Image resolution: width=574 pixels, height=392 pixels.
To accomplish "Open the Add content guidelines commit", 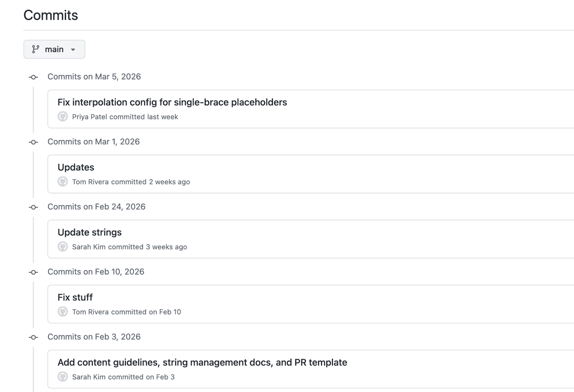I will pyautogui.click(x=202, y=362).
